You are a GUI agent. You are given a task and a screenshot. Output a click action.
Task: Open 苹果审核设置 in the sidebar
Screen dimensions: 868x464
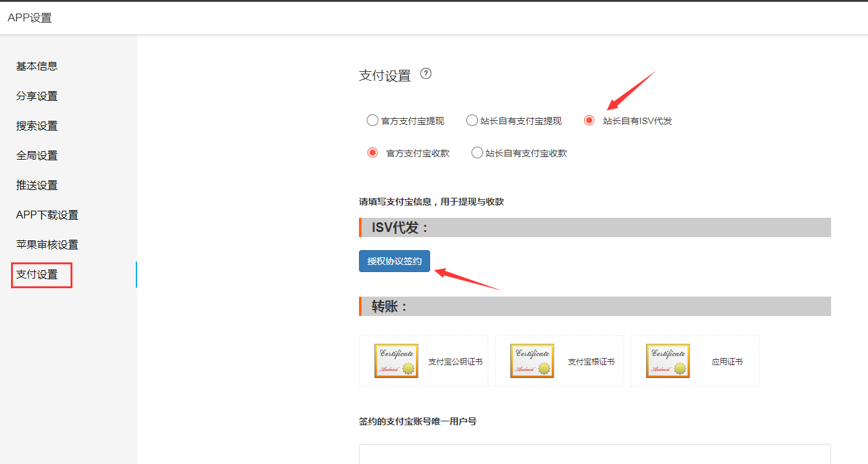(x=47, y=244)
